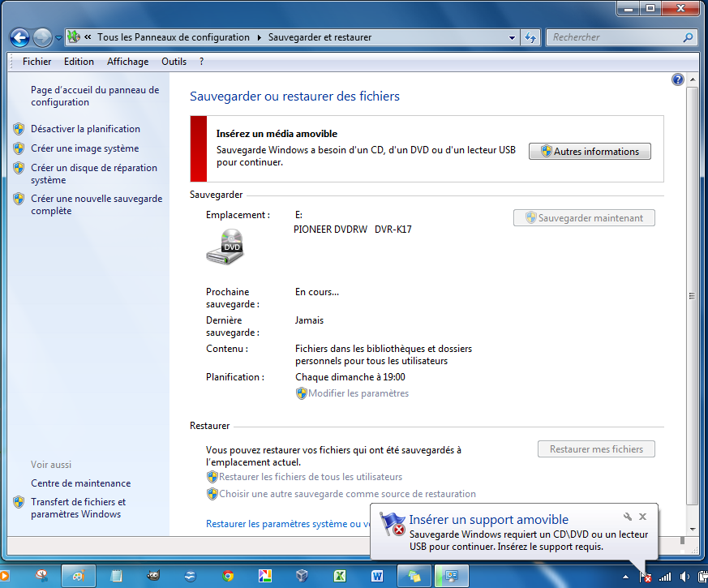Click the blue help question mark icon
Screen dimensions: 708x588
click(677, 80)
